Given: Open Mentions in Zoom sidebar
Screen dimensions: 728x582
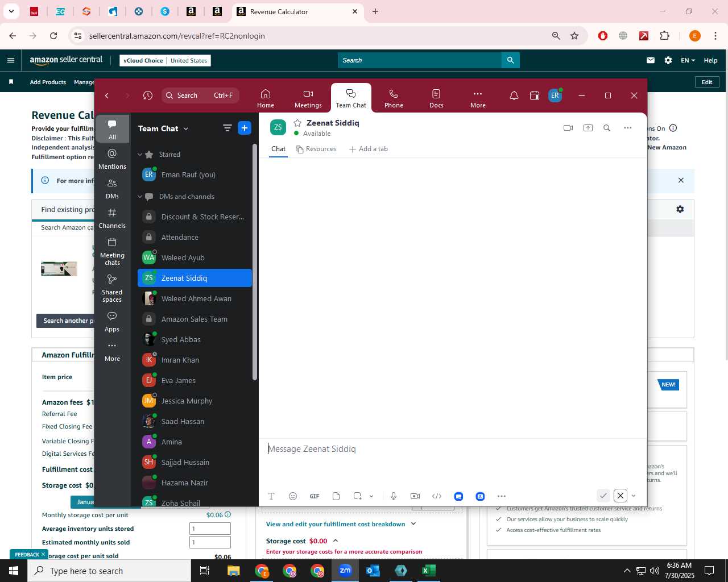Looking at the screenshot, I should [112, 159].
